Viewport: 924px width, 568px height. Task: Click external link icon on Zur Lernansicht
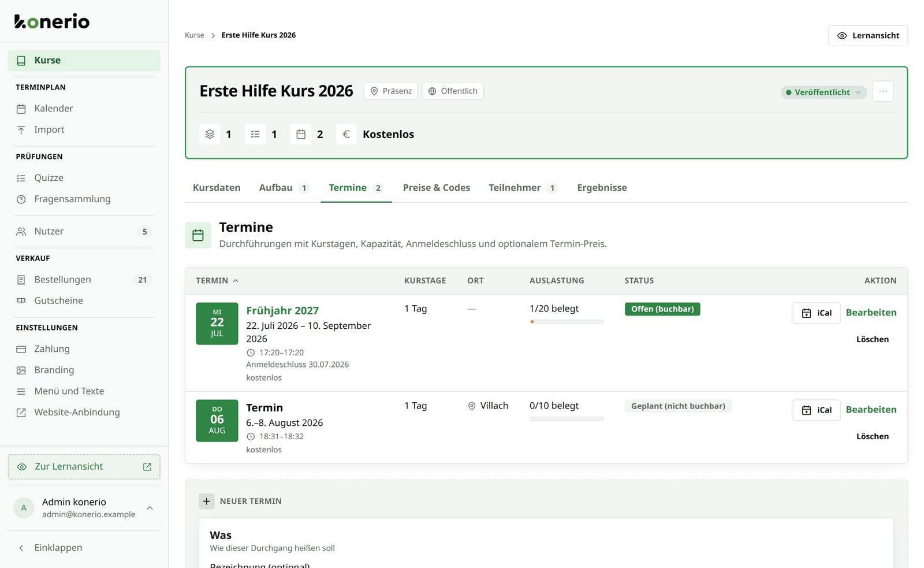point(147,467)
